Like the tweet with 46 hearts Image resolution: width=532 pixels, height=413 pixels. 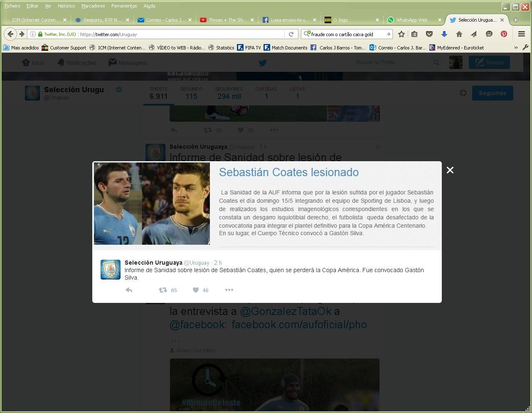[x=196, y=290]
